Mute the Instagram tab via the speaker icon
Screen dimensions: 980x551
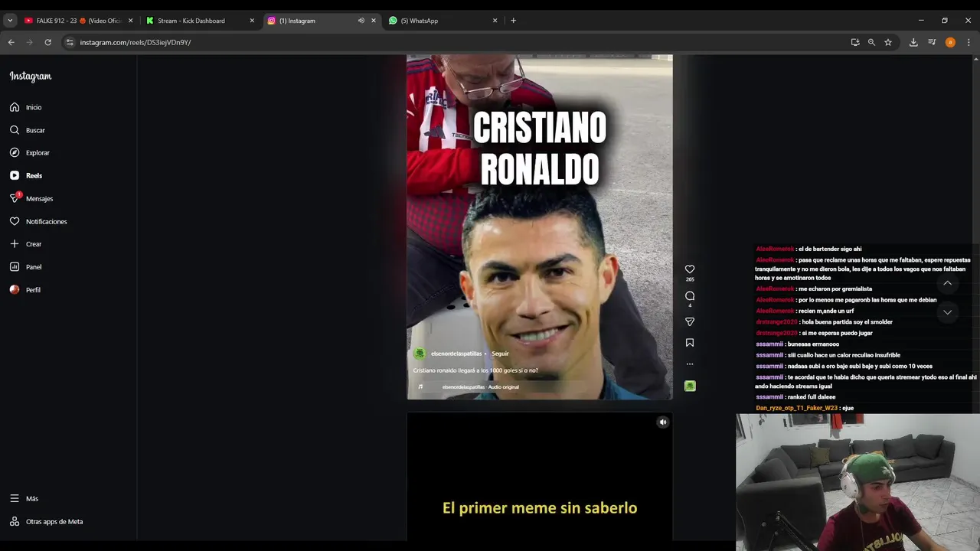(361, 21)
